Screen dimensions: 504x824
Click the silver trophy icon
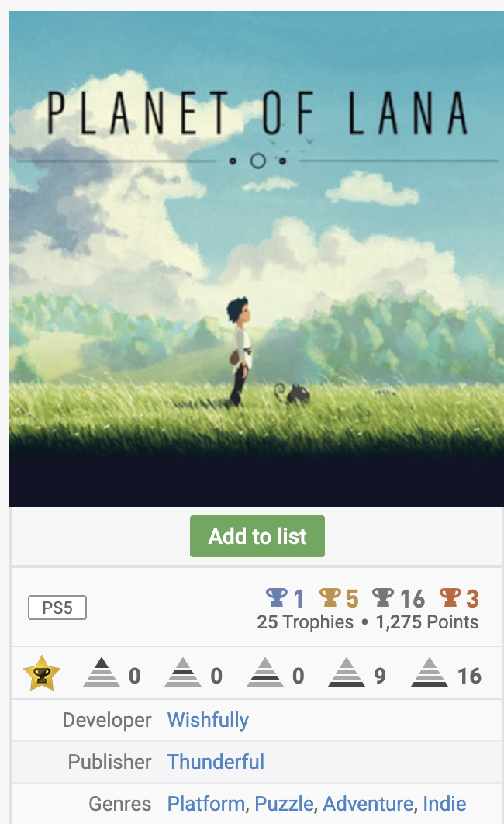click(383, 597)
